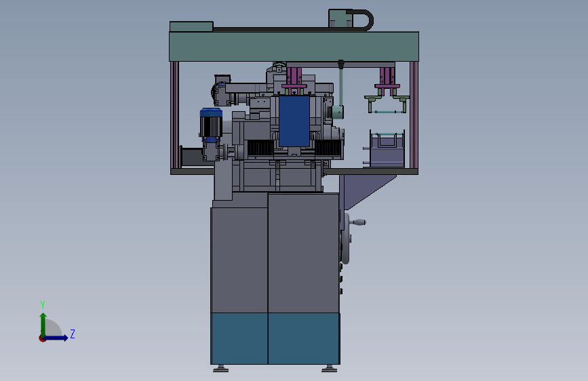Select the left gray upper cabinet door
Screen dimensions: 588x381
[x=239, y=260]
